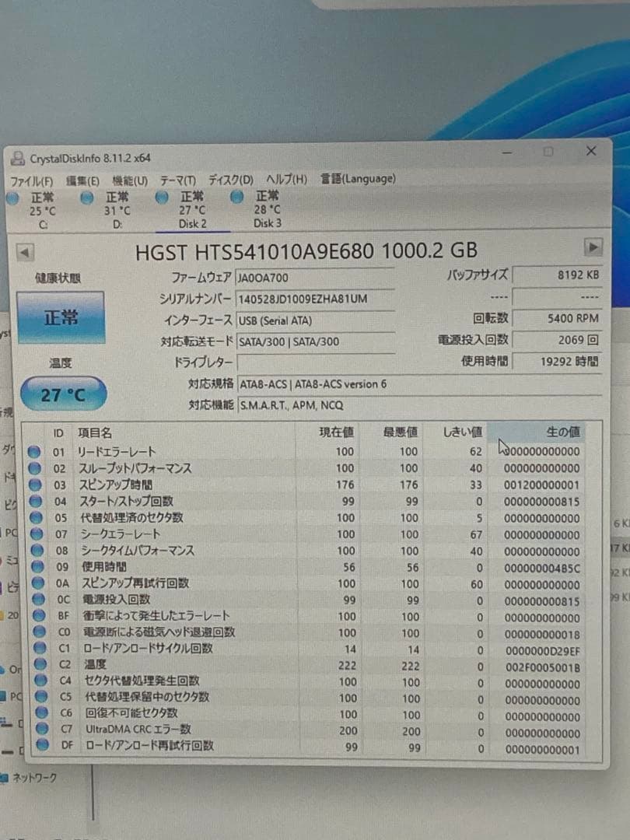Open the 機能(U) menu
The image size is (630, 840).
pos(129,179)
